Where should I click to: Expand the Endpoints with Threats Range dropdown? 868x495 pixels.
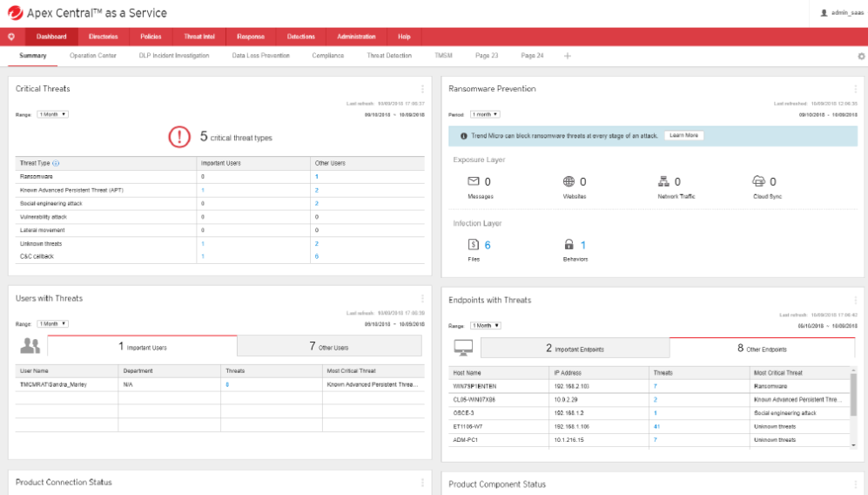(x=486, y=325)
